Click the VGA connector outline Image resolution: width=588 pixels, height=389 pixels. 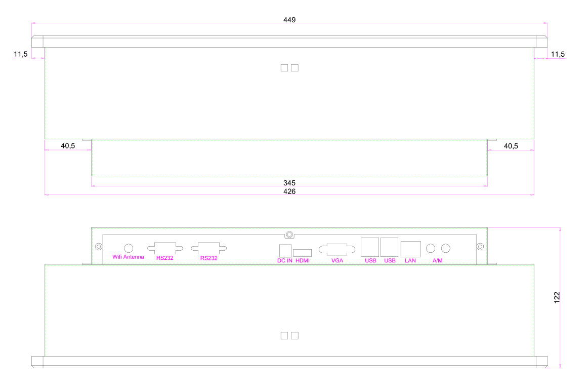click(337, 249)
